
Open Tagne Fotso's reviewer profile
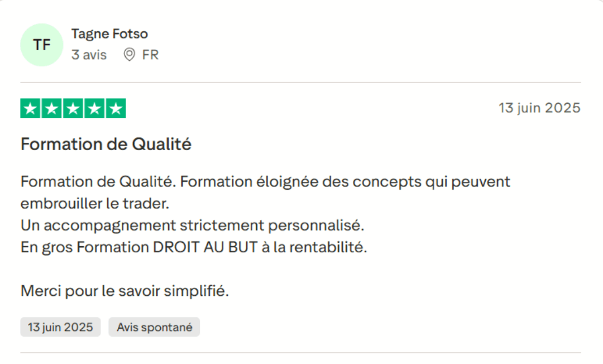click(109, 34)
